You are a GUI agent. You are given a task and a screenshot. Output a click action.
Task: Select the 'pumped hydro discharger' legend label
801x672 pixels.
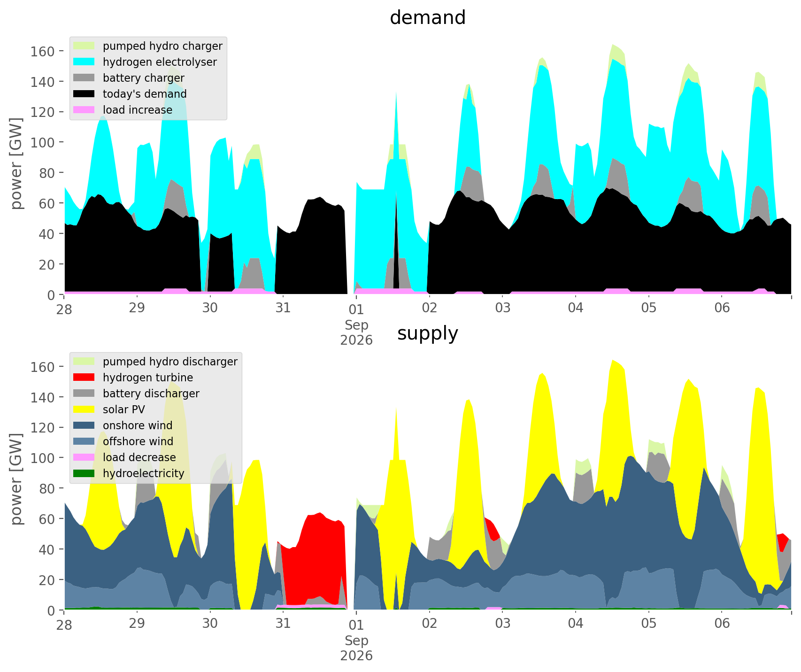(x=170, y=362)
